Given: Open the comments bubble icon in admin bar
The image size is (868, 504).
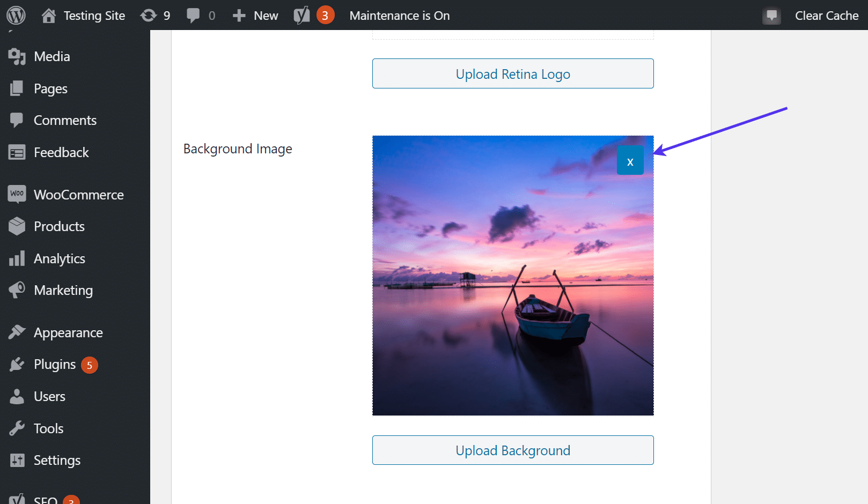Looking at the screenshot, I should pos(193,16).
